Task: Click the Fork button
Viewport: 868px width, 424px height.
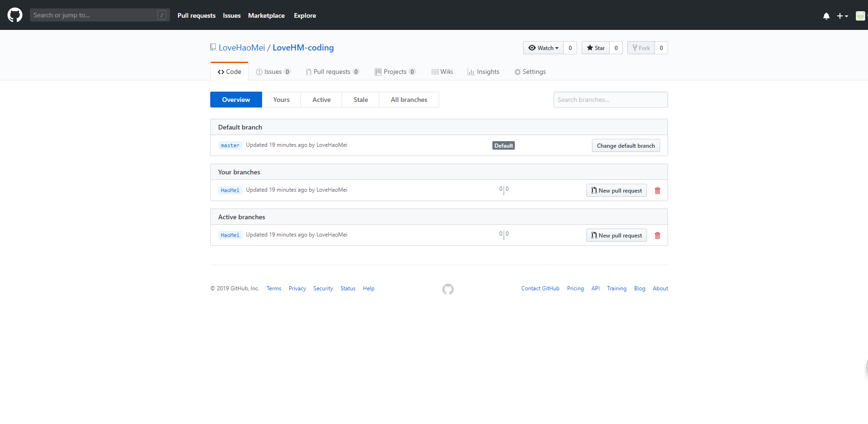Action: coord(641,48)
